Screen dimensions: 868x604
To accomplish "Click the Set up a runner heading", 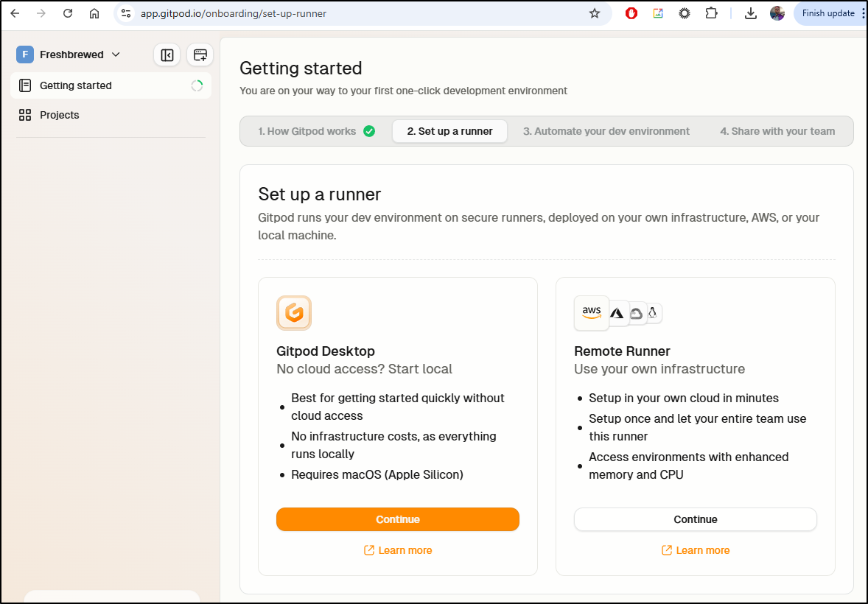I will coord(319,194).
